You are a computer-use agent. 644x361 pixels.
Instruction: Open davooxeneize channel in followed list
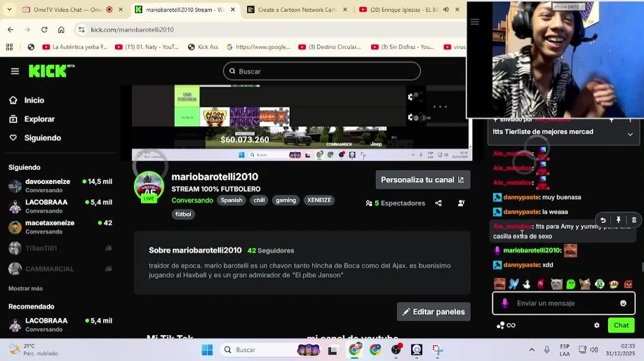[60, 186]
